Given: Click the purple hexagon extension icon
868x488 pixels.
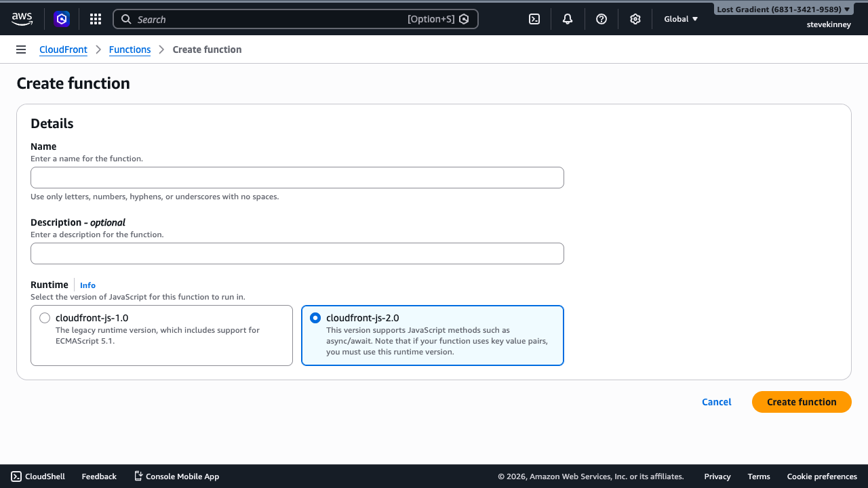Looking at the screenshot, I should click(x=62, y=19).
